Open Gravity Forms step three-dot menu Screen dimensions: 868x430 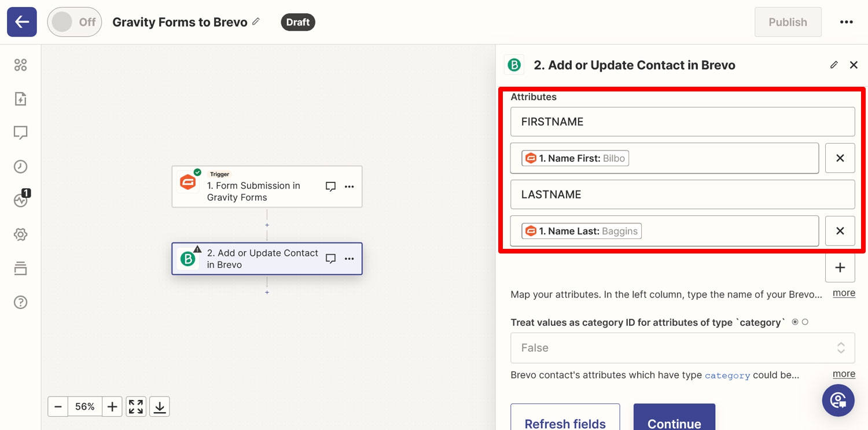pos(349,186)
